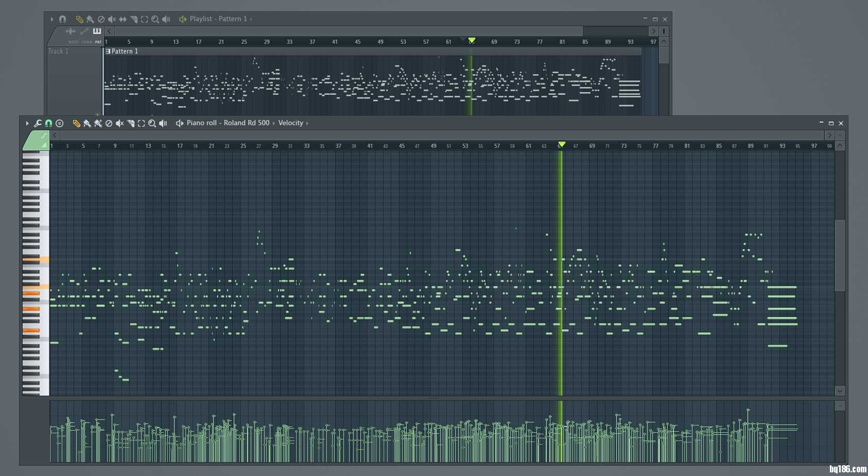The image size is (868, 476).
Task: Click the CHAN label in the Playlist
Action: (x=86, y=42)
